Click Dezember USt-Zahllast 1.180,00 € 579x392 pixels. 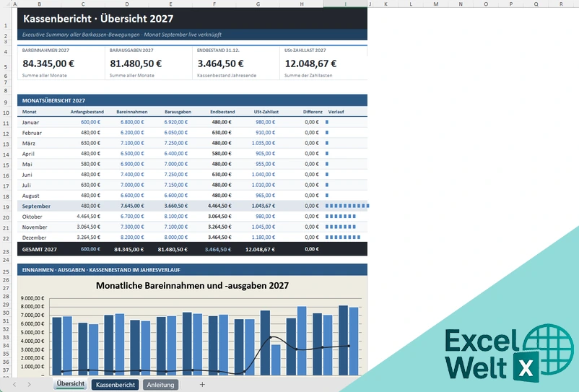pyautogui.click(x=264, y=238)
